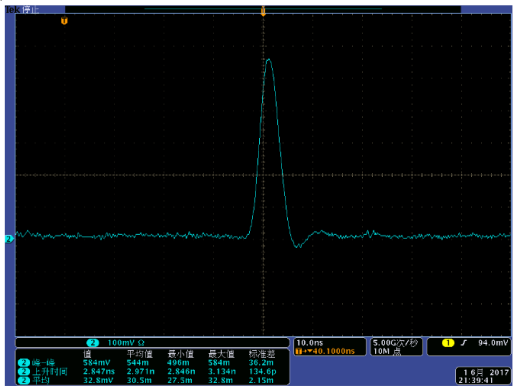Click the date and time display
This screenshot has height=390, width=518.
point(483,376)
